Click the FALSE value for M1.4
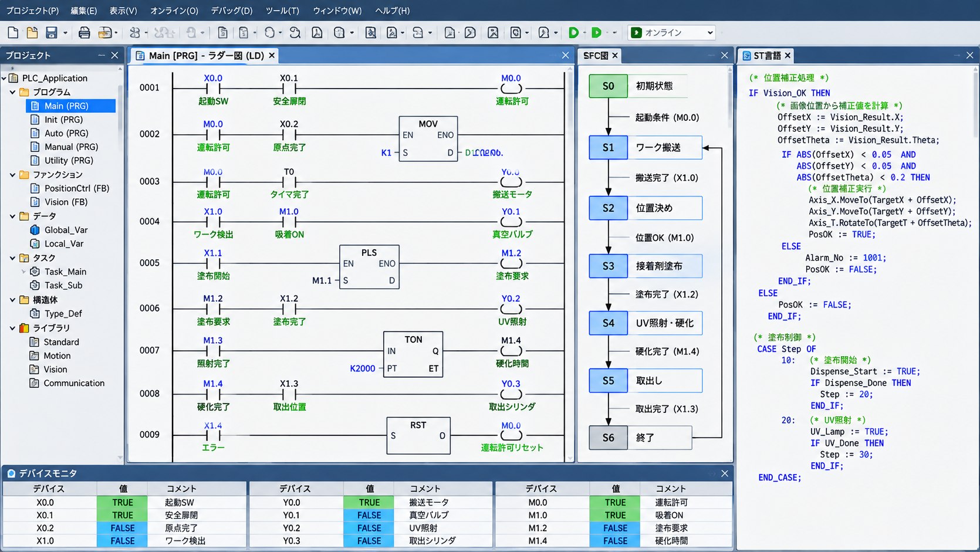The image size is (980, 552). 616,541
